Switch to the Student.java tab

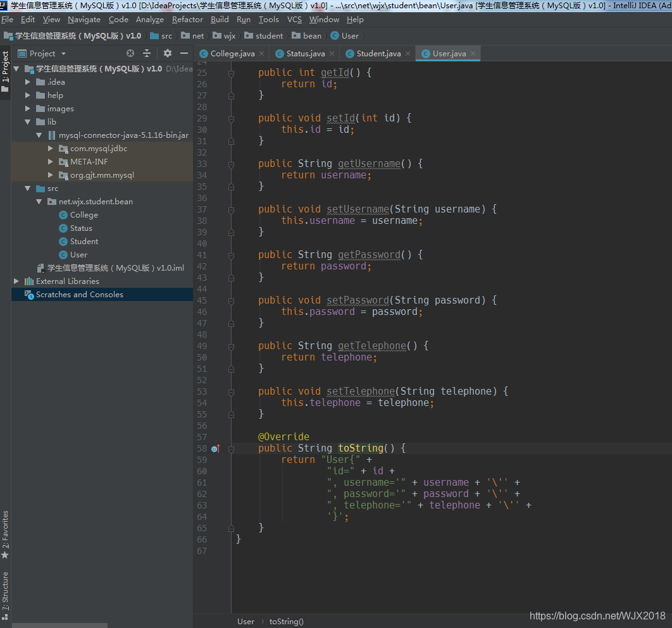tap(378, 54)
